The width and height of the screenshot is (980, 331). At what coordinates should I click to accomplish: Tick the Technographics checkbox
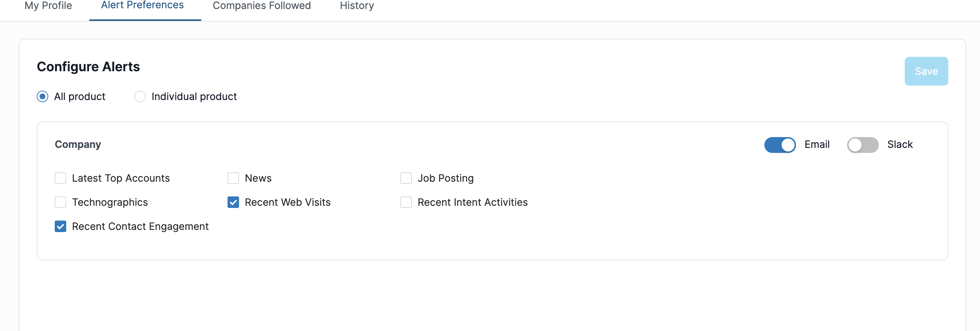point(60,202)
